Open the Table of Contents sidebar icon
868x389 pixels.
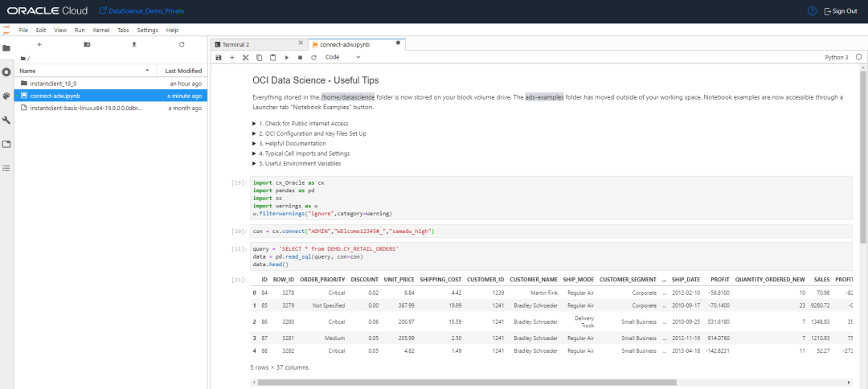coord(6,168)
